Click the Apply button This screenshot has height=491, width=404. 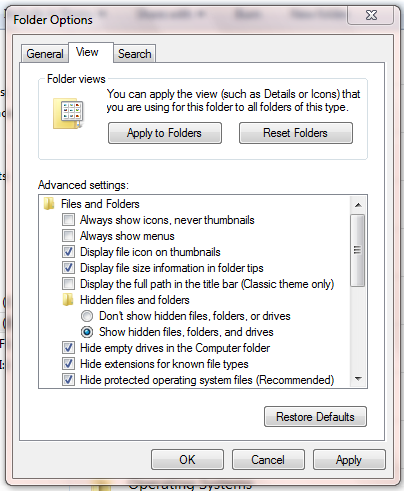pyautogui.click(x=349, y=460)
